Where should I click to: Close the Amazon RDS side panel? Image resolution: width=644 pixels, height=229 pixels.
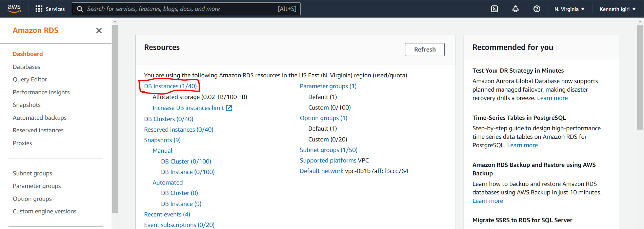click(99, 31)
